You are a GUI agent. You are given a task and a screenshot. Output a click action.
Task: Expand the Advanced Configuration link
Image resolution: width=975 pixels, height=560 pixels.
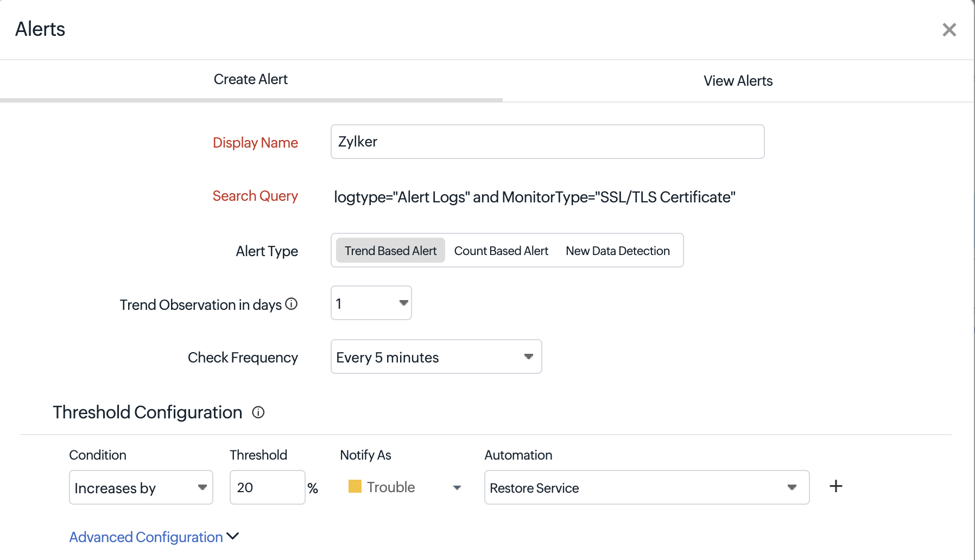146,537
